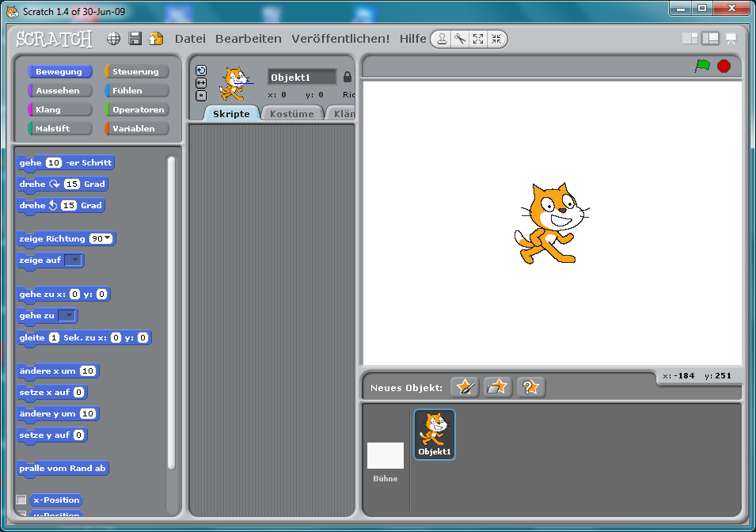The height and width of the screenshot is (532, 756).
Task: Get a surprise sprite icon
Action: click(531, 387)
